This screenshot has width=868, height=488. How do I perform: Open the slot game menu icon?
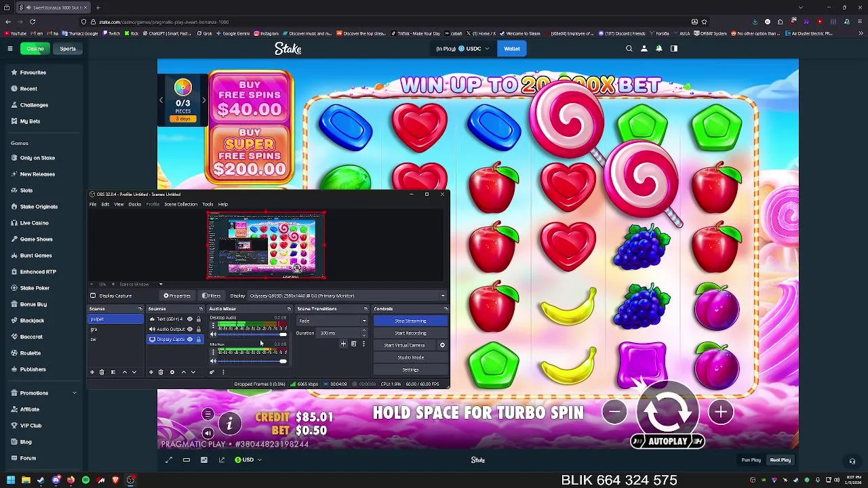coord(208,414)
